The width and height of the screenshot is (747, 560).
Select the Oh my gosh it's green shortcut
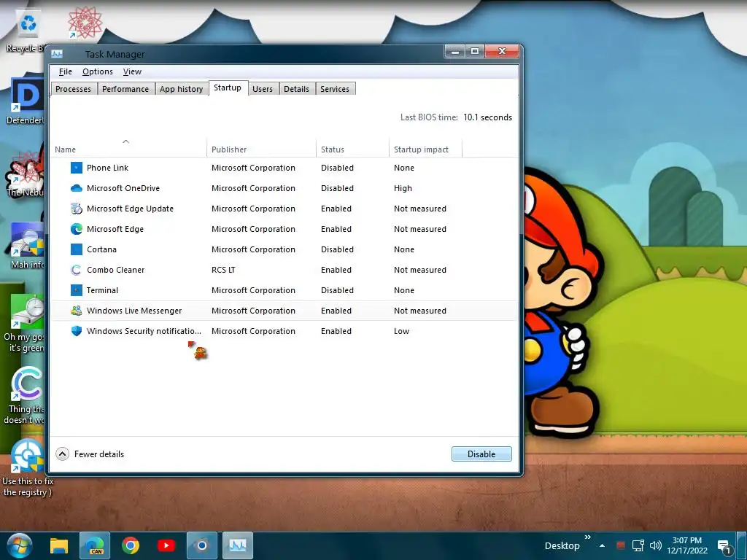(26, 324)
